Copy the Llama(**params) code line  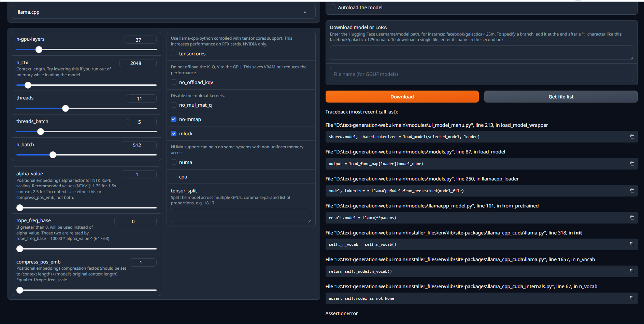[x=632, y=218]
